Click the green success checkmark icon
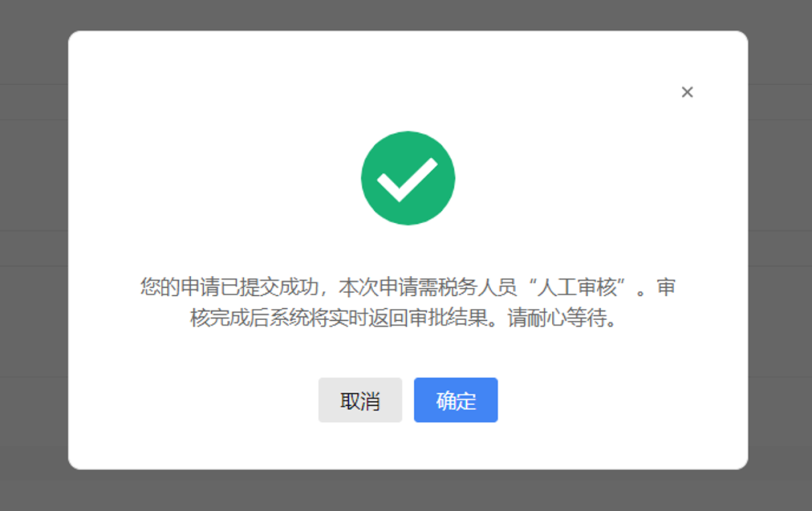This screenshot has height=511, width=812. [x=408, y=178]
